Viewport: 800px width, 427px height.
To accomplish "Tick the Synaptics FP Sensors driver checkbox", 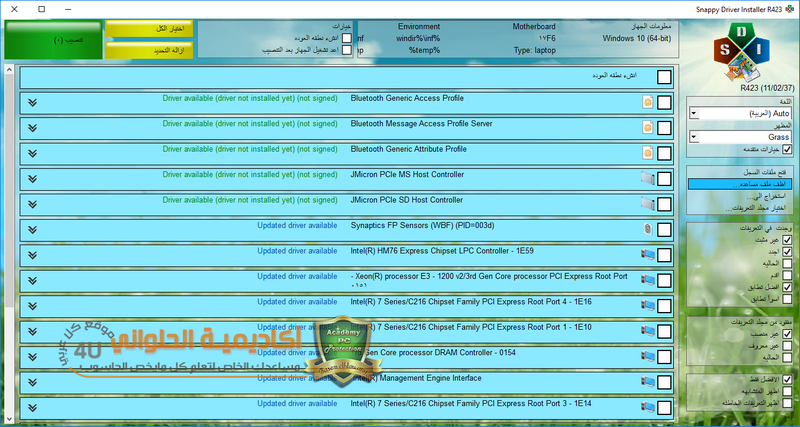I will [x=665, y=229].
